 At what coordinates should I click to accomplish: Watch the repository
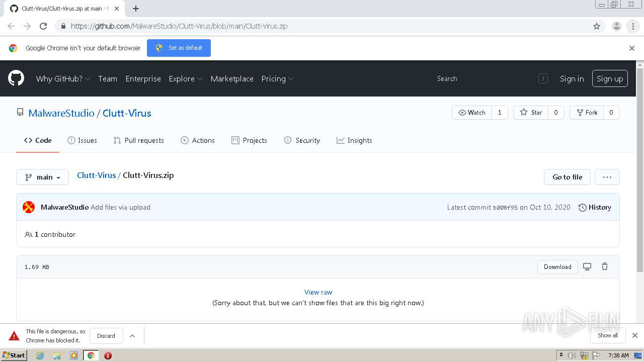click(472, 113)
